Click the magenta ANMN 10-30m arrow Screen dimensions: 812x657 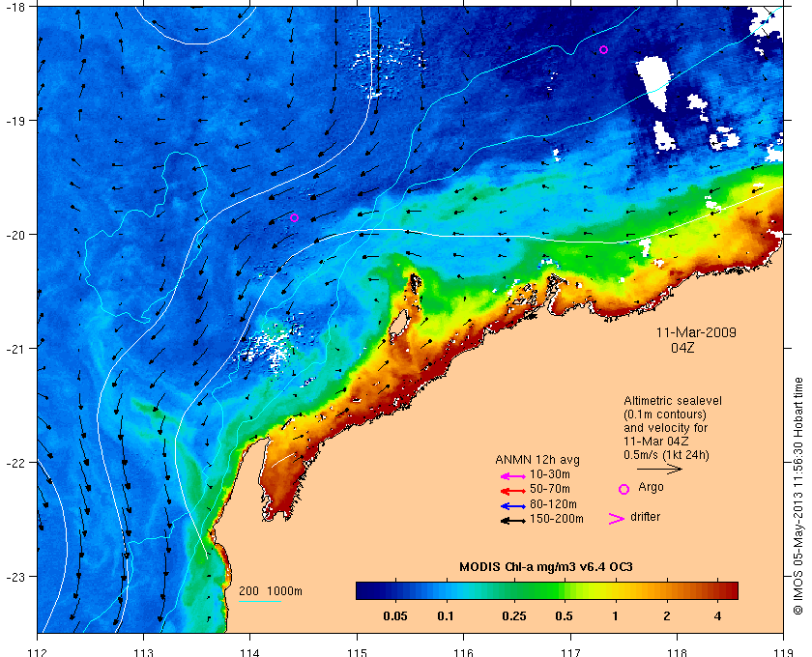click(513, 476)
